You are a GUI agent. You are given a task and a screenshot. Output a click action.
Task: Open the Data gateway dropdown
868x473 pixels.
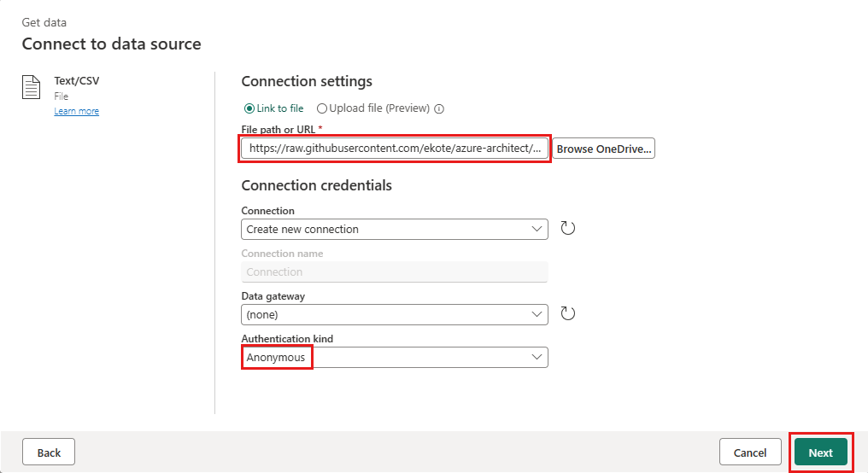coord(395,314)
